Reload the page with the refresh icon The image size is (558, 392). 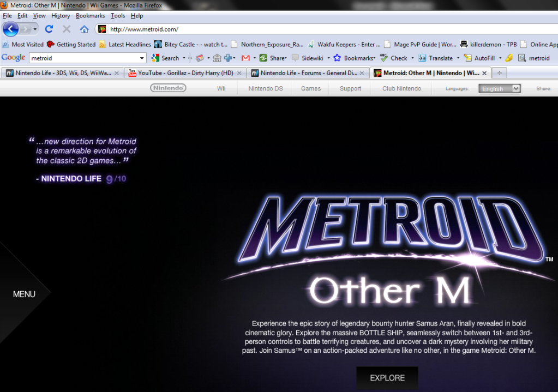click(49, 29)
